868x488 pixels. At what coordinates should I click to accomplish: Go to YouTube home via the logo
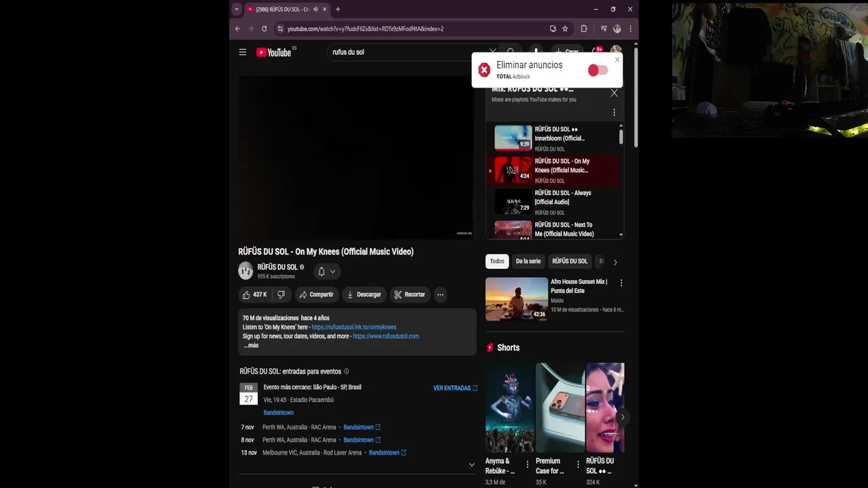273,52
